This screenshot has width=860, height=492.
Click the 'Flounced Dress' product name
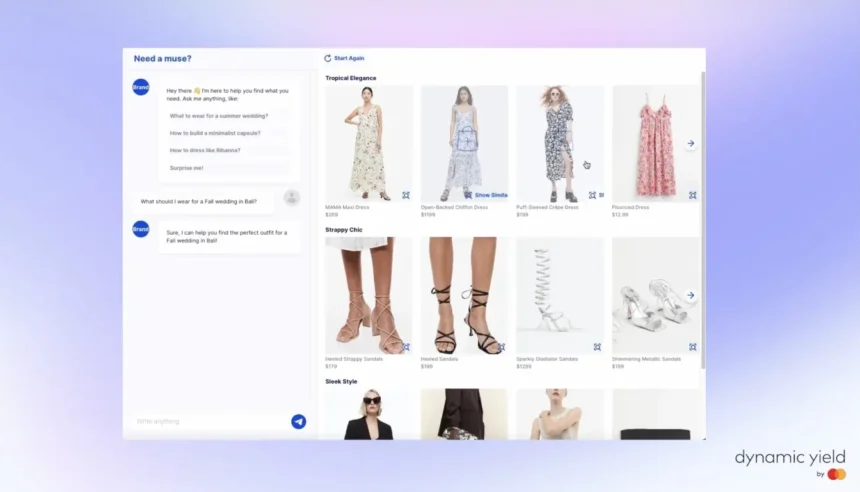click(630, 207)
